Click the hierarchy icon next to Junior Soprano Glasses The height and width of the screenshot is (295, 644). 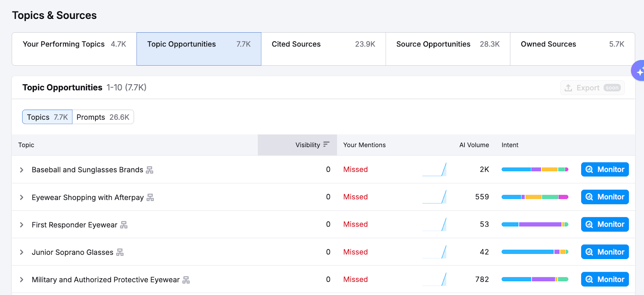click(x=120, y=252)
